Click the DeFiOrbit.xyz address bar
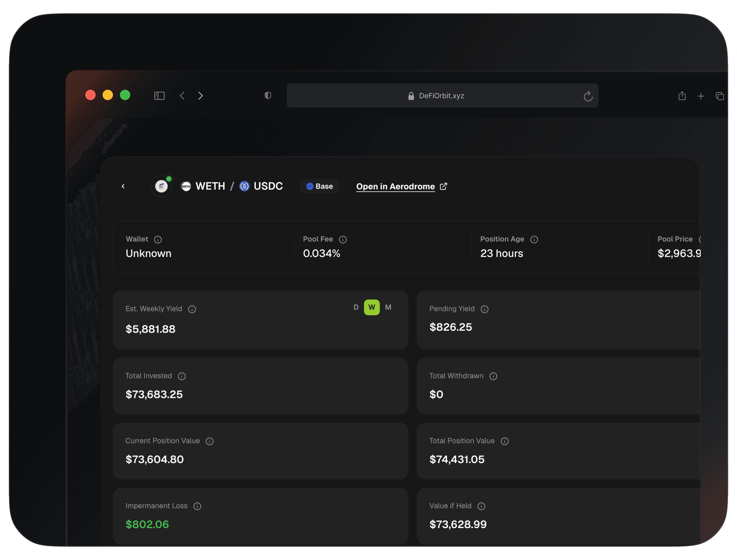The width and height of the screenshot is (737, 560). click(442, 96)
